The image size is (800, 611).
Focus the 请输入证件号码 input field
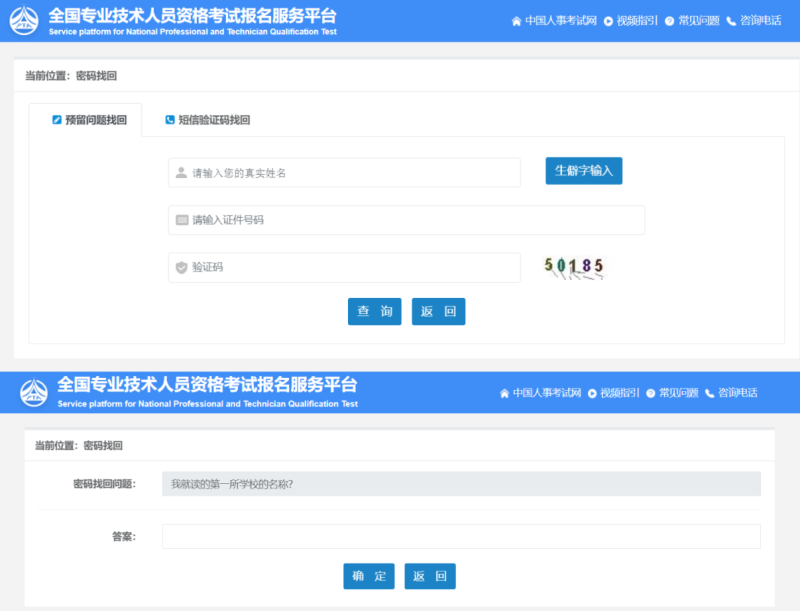pos(410,220)
